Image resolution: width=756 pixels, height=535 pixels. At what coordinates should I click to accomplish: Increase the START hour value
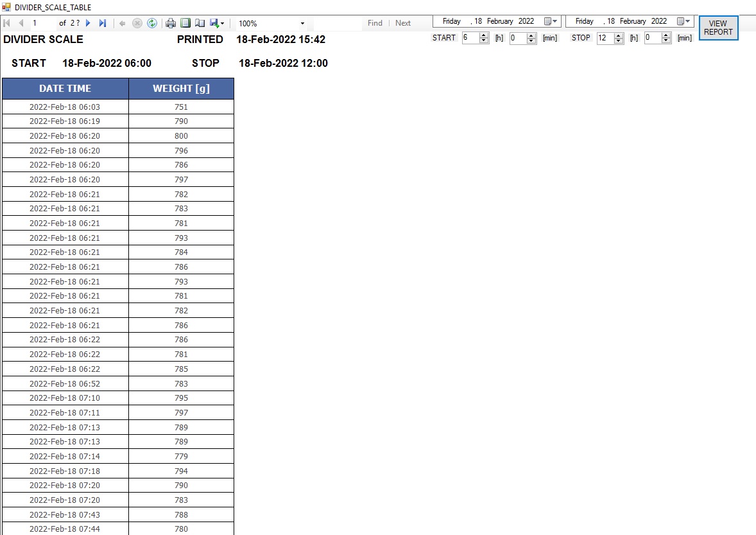coord(484,35)
